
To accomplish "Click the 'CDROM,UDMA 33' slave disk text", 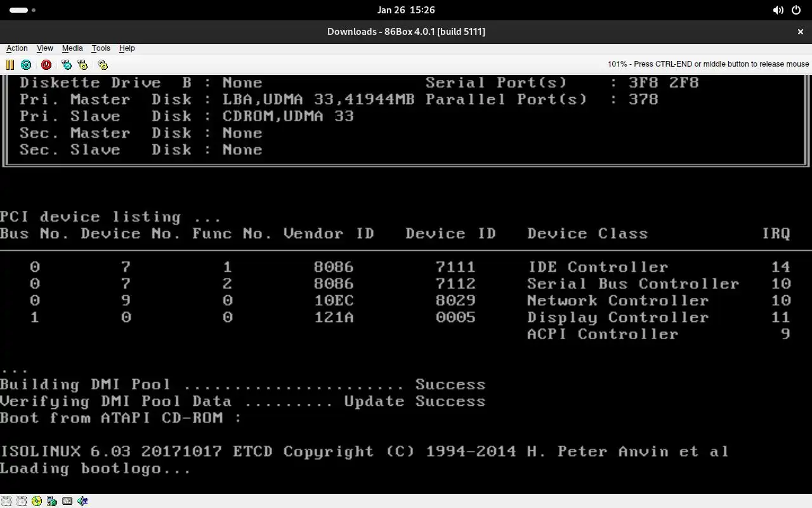I will click(x=288, y=116).
